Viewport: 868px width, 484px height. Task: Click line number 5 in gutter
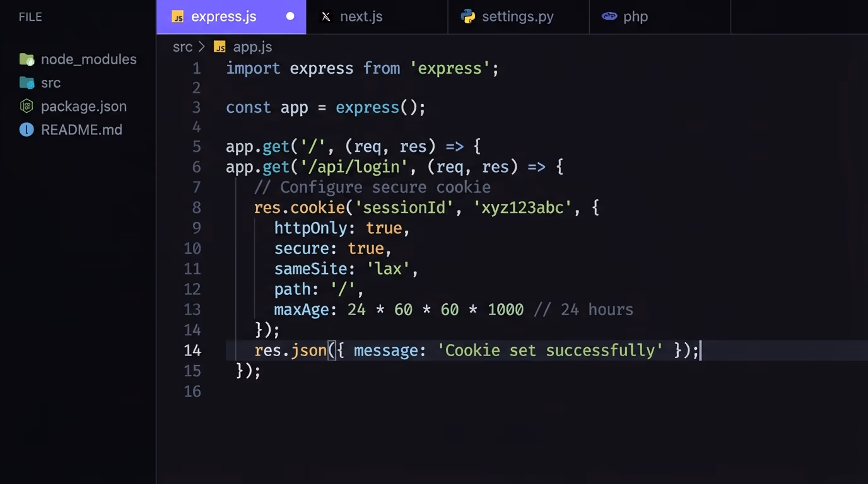click(x=197, y=147)
